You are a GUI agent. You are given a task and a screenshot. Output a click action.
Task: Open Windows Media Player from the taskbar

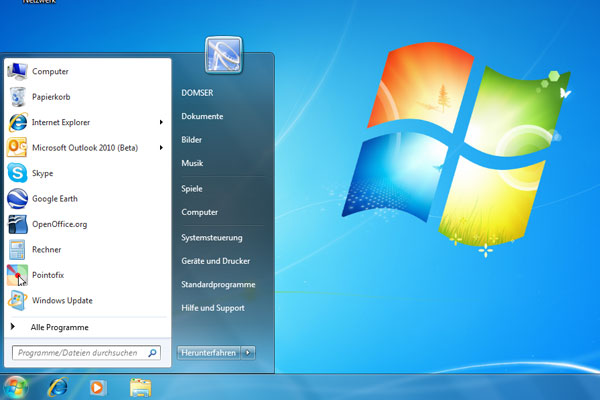click(98, 386)
